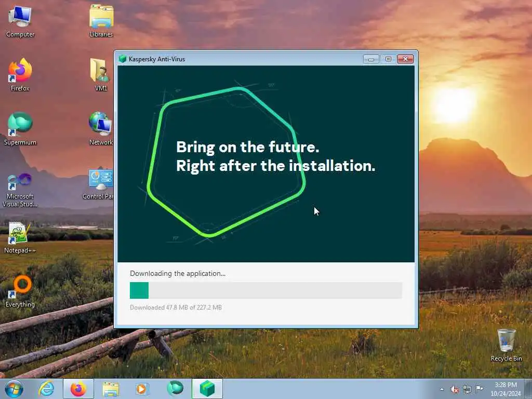Open Windows Media Player from taskbar
Image resolution: width=532 pixels, height=399 pixels.
141,389
